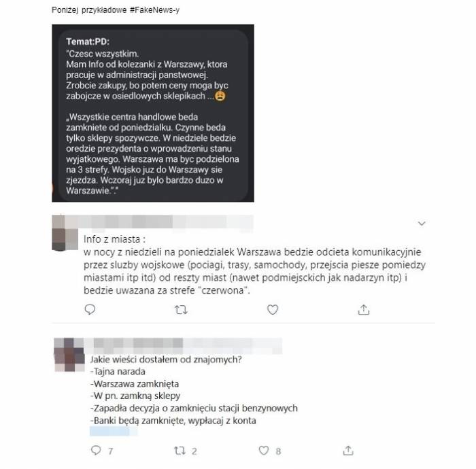
Task: Like the tweet with 8 likes
Action: tap(264, 450)
